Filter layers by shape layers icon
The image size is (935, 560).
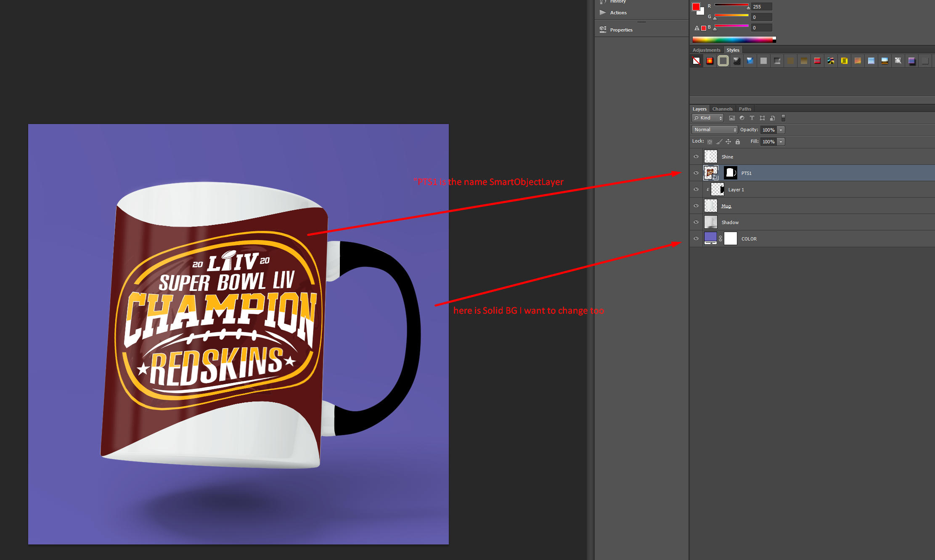pyautogui.click(x=763, y=118)
